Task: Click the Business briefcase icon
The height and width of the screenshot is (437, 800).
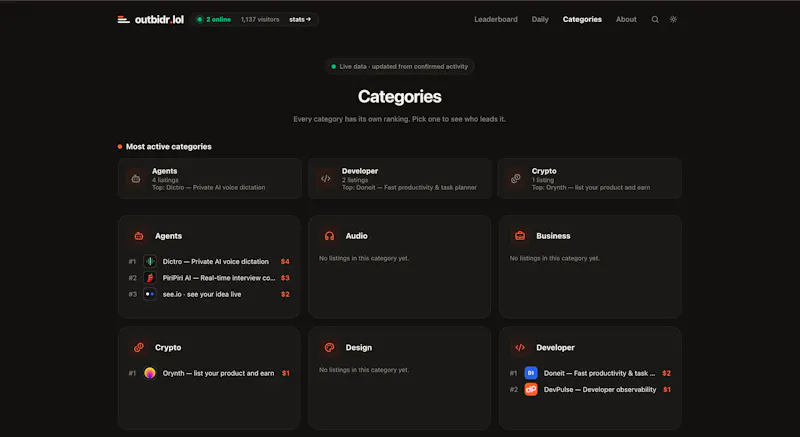Action: (x=520, y=236)
